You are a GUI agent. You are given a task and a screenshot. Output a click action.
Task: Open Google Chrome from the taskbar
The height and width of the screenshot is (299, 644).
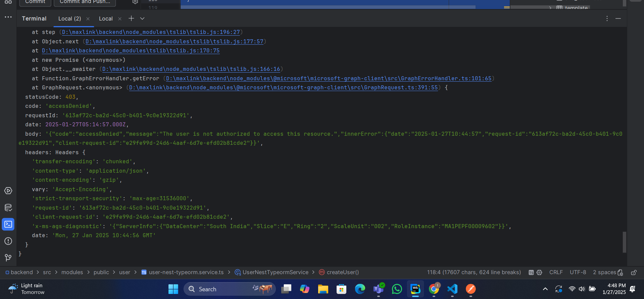(434, 289)
